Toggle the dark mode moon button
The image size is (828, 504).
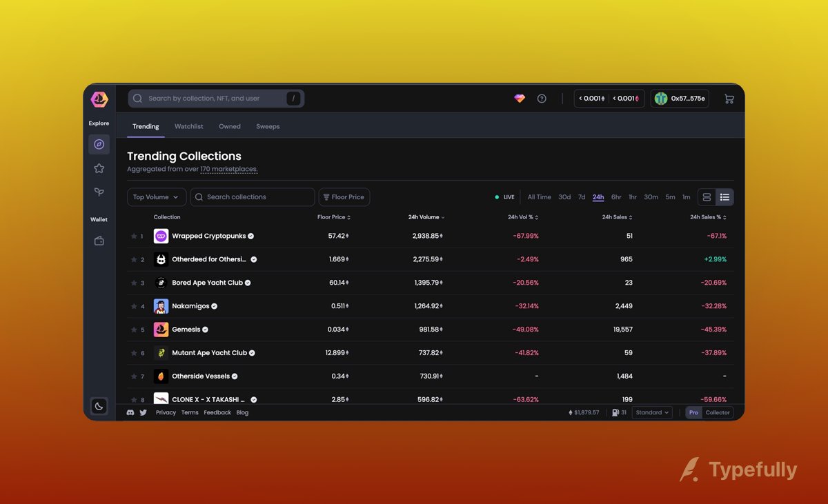(x=99, y=406)
